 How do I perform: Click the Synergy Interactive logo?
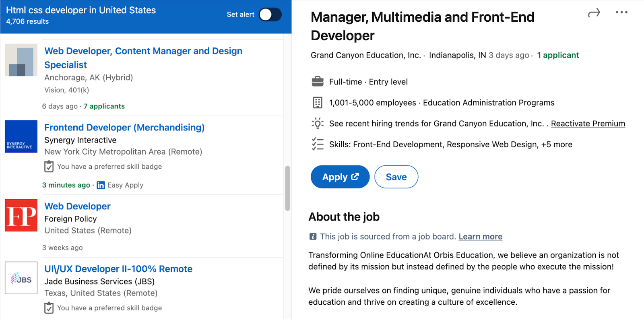21,136
